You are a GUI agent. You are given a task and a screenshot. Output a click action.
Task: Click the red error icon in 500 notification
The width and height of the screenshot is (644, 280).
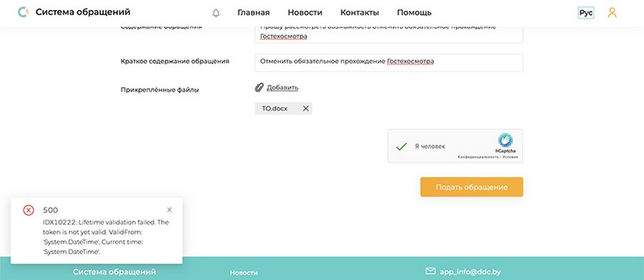[29, 210]
